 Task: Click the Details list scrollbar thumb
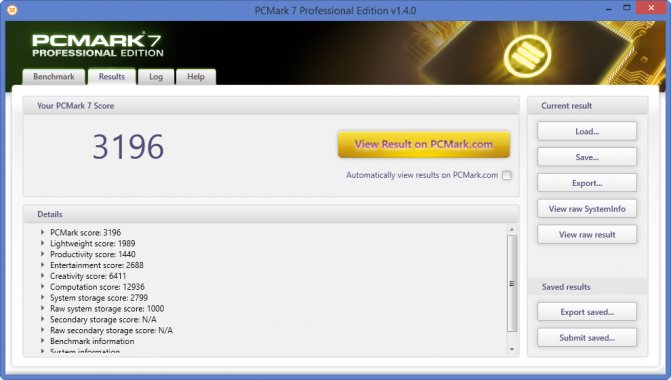coord(511,283)
